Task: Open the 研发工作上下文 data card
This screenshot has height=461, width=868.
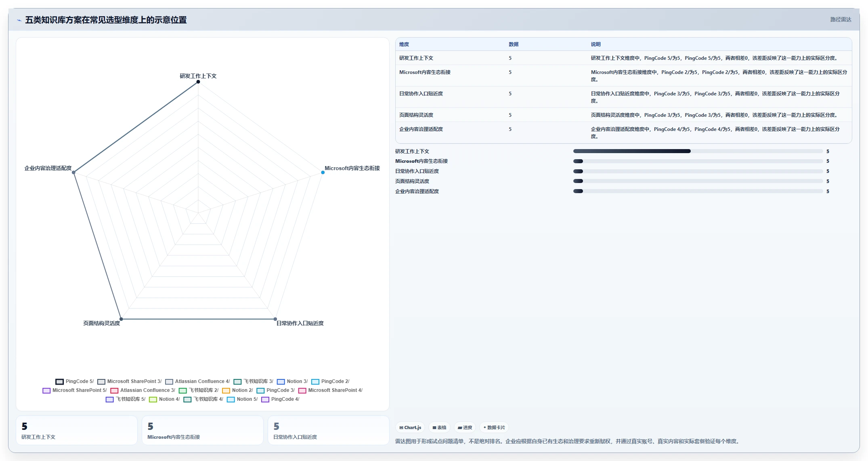Action: coord(77,430)
